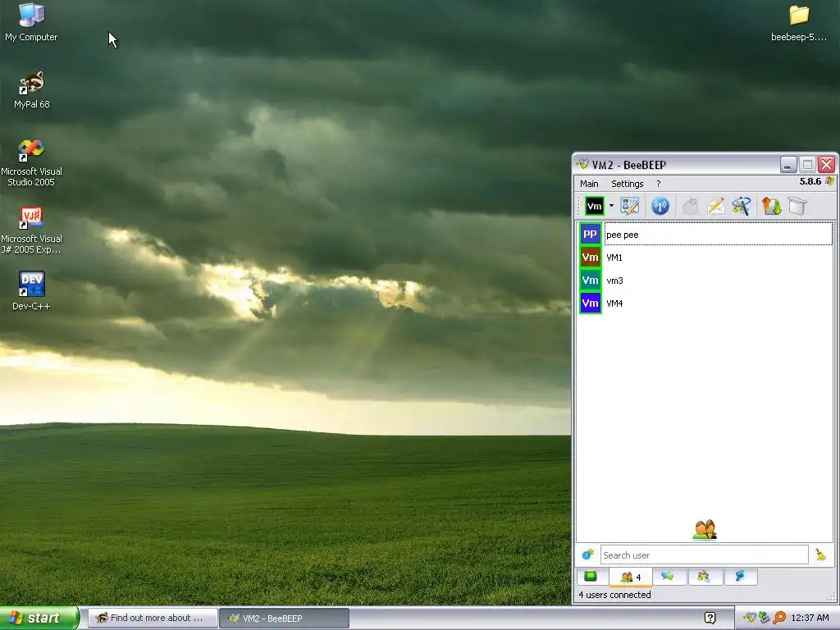The image size is (840, 630).
Task: Click the green network tray icon
Action: click(764, 619)
